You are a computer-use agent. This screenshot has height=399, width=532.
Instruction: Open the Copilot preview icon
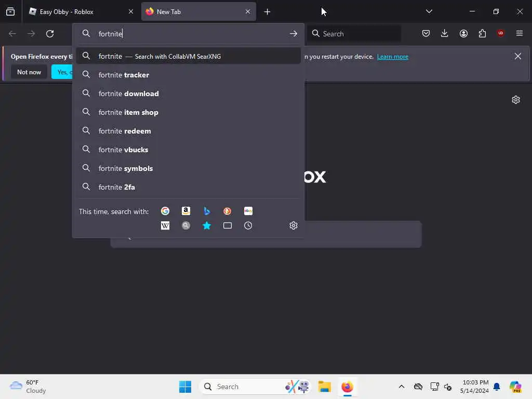tap(515, 387)
